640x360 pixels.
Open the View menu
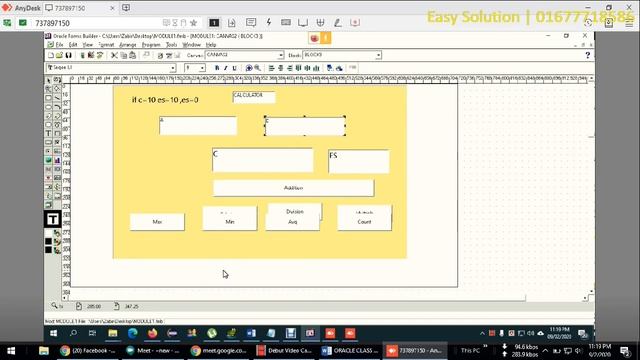point(88,44)
